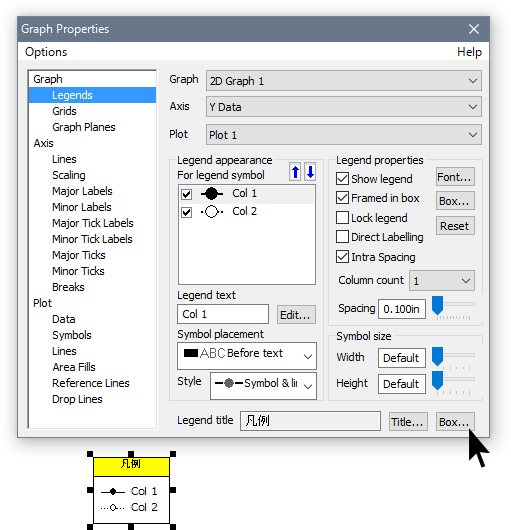This screenshot has height=530, width=511.
Task: Open the Help menu
Action: 469,52
